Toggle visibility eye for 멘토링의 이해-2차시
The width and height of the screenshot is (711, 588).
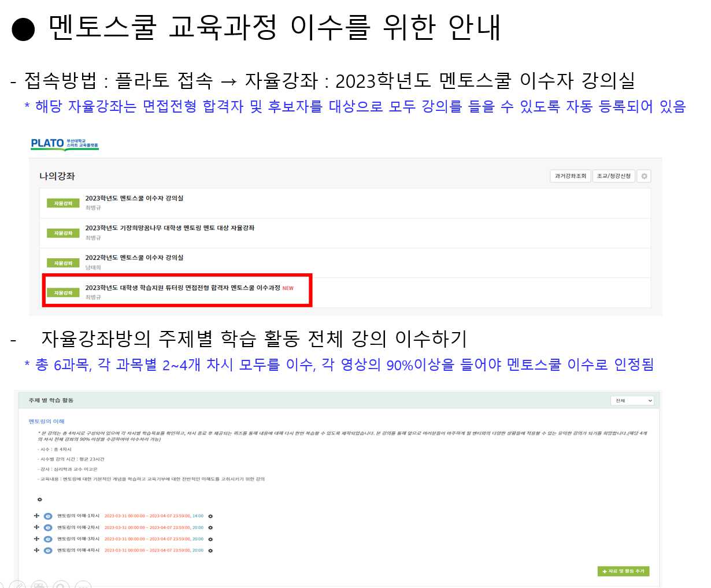point(48,528)
